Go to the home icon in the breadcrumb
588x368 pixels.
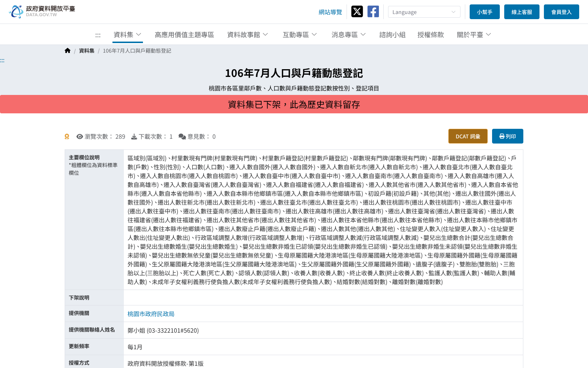(x=67, y=51)
